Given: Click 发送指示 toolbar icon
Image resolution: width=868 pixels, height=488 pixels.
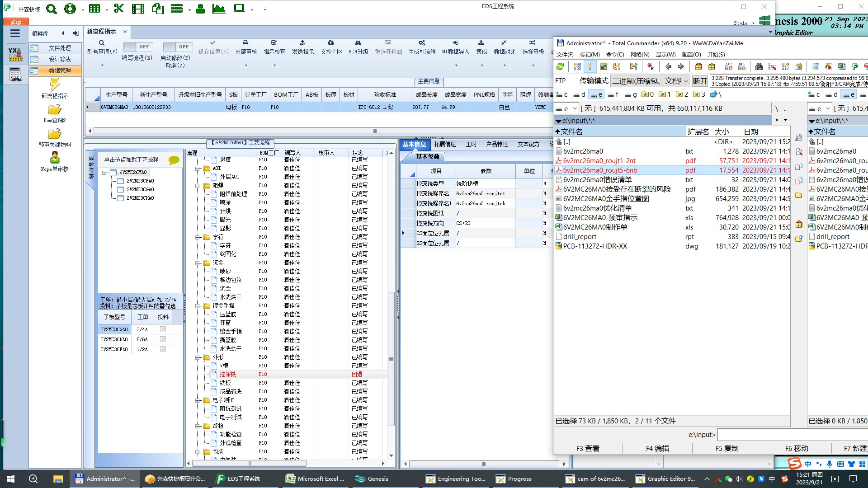Looking at the screenshot, I should point(302,47).
